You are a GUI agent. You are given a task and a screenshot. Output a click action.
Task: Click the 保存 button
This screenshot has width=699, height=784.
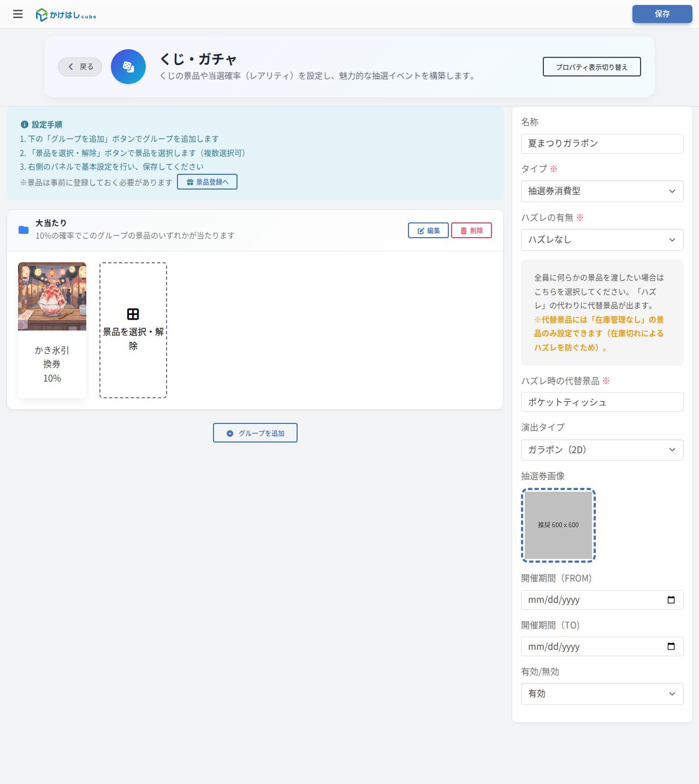[x=662, y=14]
